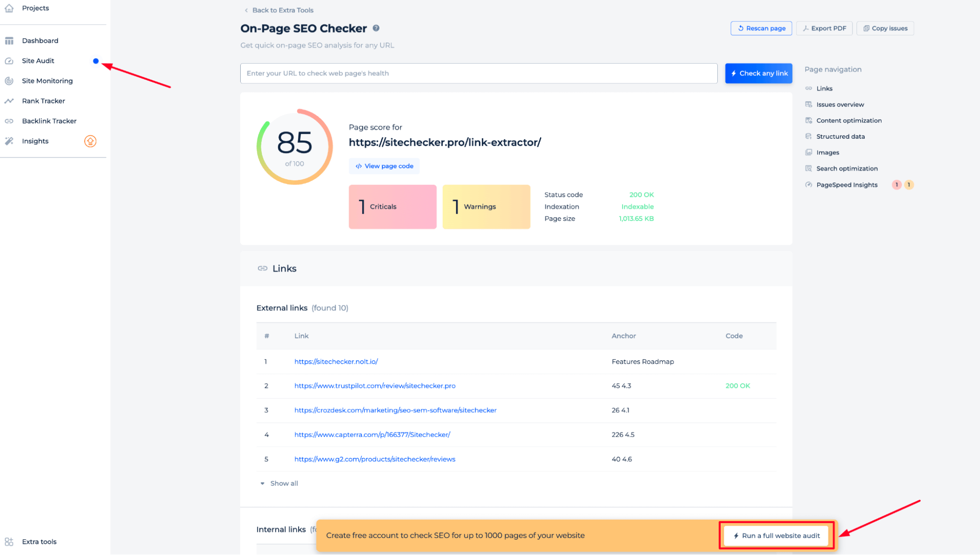Click the page URL heading sitechecker.pro/link-extractor/

click(x=445, y=143)
